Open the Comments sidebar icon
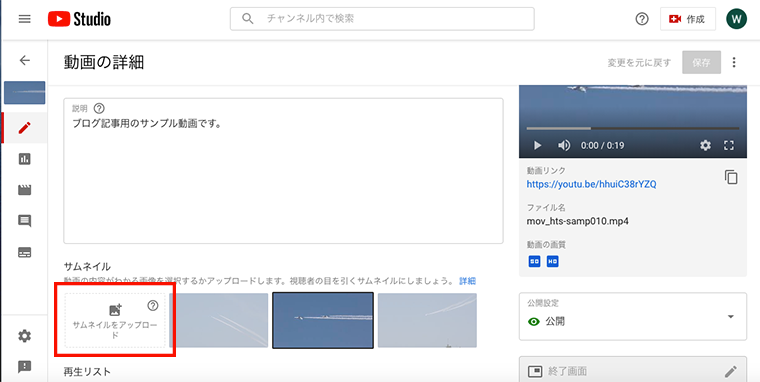The width and height of the screenshot is (760, 382). [25, 221]
